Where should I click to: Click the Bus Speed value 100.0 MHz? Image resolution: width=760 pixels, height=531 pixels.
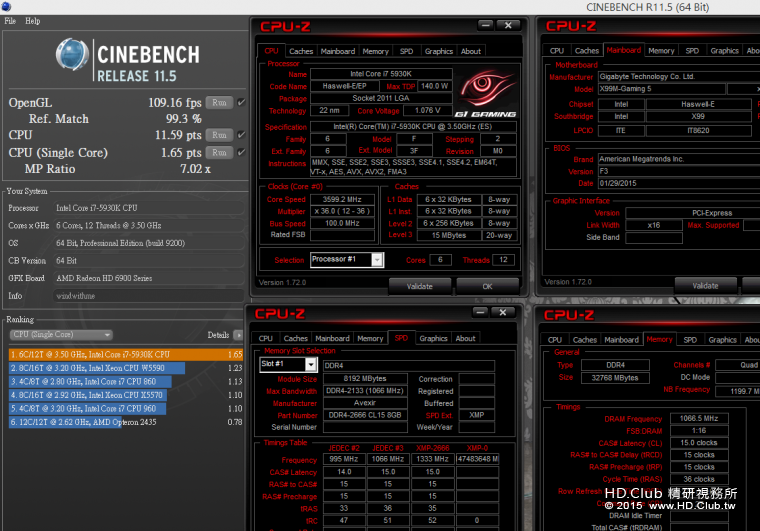342,223
